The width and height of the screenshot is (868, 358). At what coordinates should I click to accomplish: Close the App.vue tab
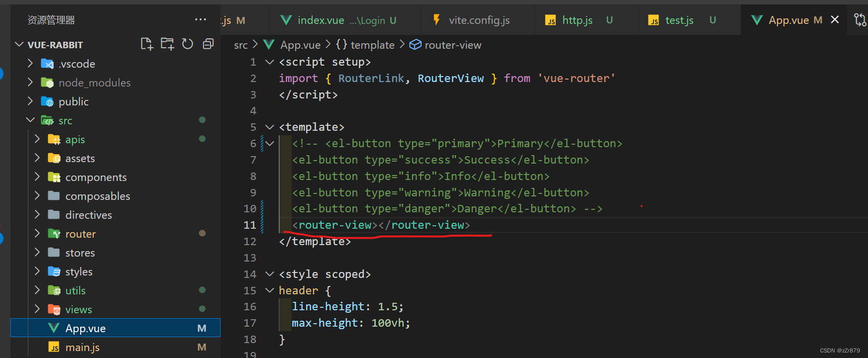pyautogui.click(x=835, y=20)
